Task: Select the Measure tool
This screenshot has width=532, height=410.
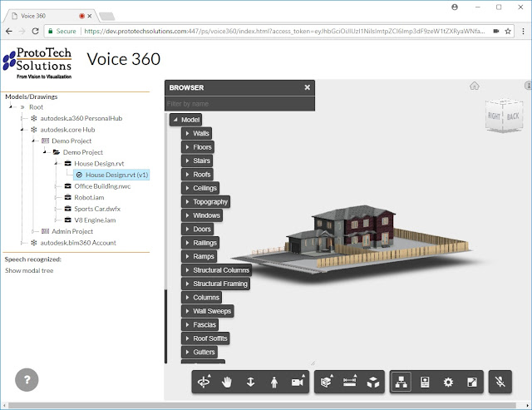Action: pos(349,383)
